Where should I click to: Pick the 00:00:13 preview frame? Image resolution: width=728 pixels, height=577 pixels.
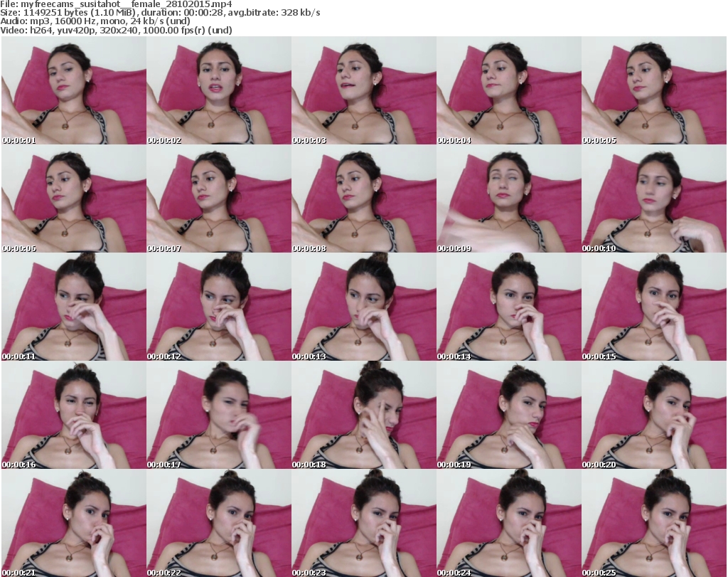pyautogui.click(x=364, y=307)
